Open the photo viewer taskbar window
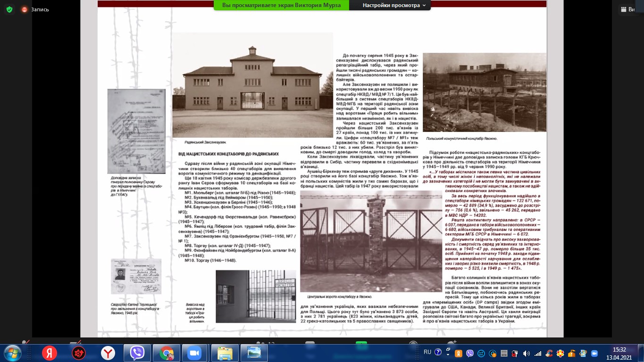 (254, 353)
